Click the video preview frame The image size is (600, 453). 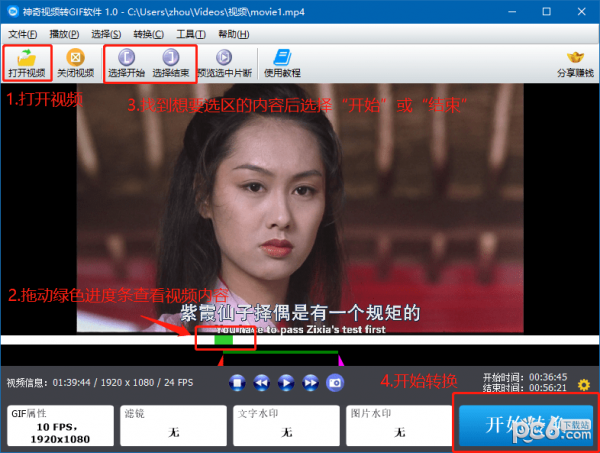300,208
